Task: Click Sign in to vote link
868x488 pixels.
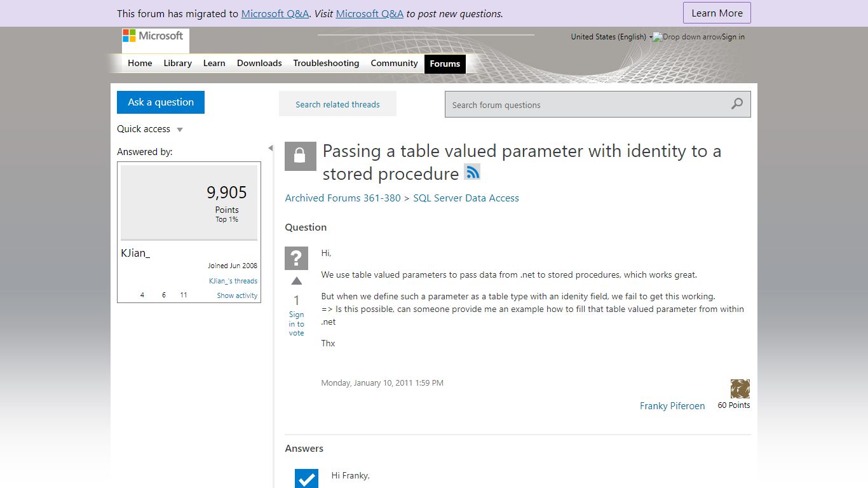Action: click(x=297, y=323)
